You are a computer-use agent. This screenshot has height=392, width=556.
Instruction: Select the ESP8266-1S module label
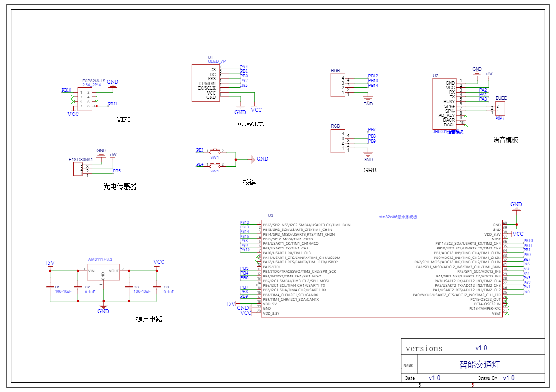tap(94, 81)
